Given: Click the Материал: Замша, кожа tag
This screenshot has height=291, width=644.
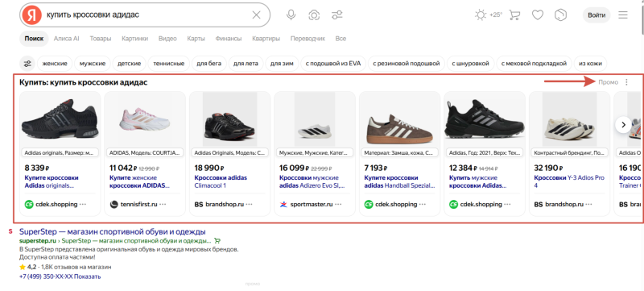Looking at the screenshot, I should click(x=399, y=152).
